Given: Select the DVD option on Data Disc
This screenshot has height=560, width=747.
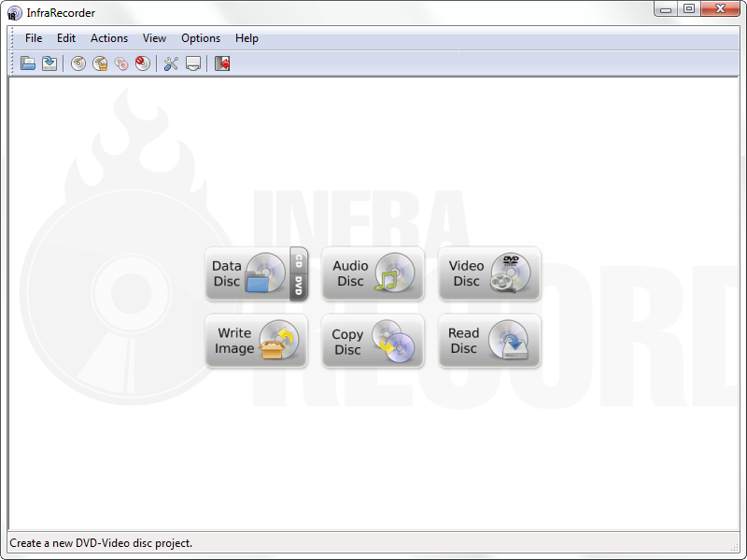Looking at the screenshot, I should click(x=299, y=285).
